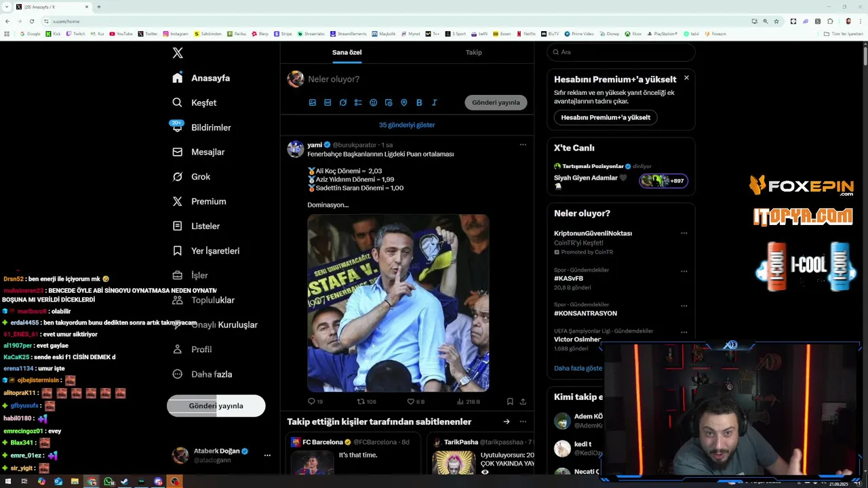The height and width of the screenshot is (488, 868).
Task: Open Listeler in the sidebar
Action: point(195,226)
